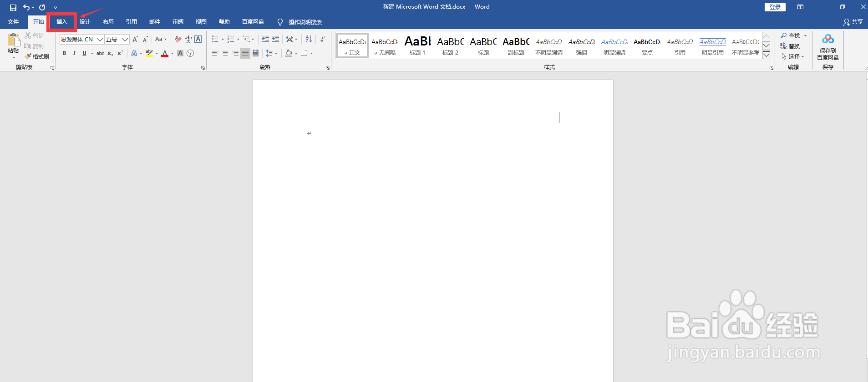Toggle justify alignment
Viewport: 868px width, 382px height.
coord(245,53)
